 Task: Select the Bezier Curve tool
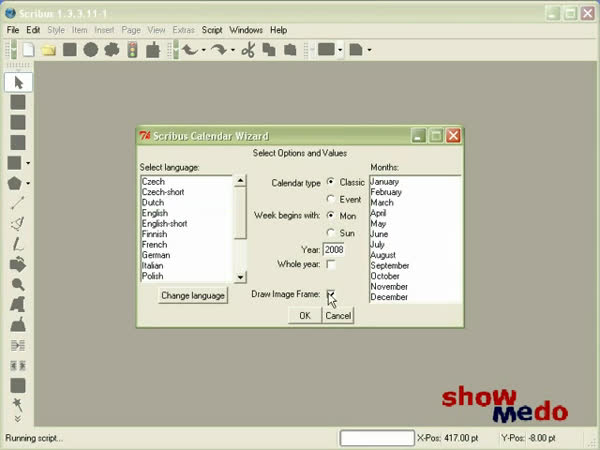coord(18,223)
